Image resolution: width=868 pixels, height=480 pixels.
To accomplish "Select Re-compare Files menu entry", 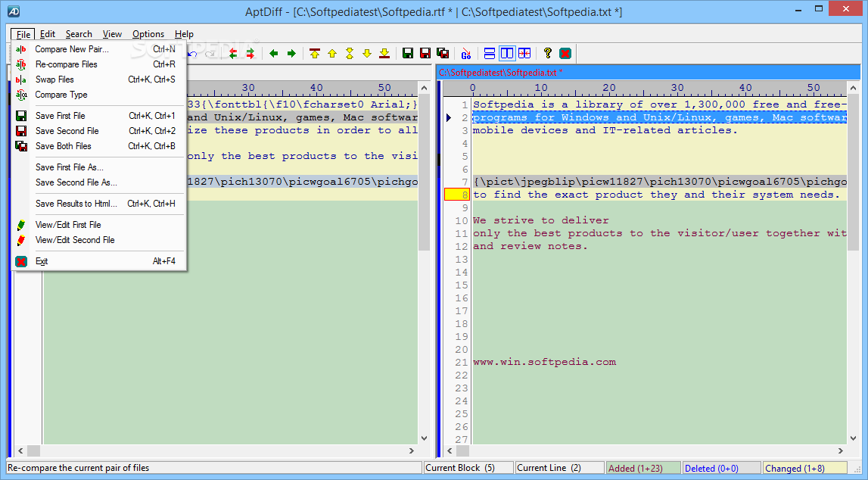I will (x=98, y=64).
